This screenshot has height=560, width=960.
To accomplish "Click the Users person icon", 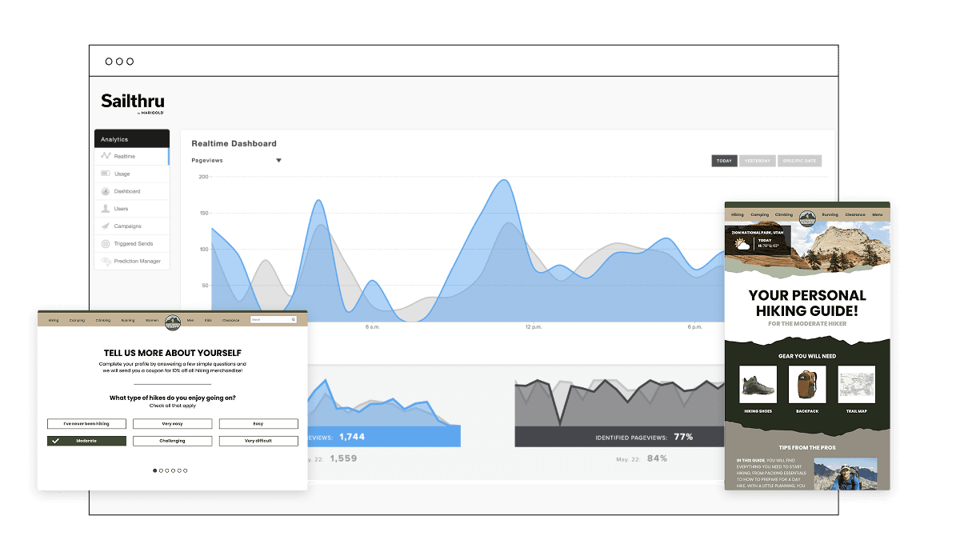I will pos(106,209).
